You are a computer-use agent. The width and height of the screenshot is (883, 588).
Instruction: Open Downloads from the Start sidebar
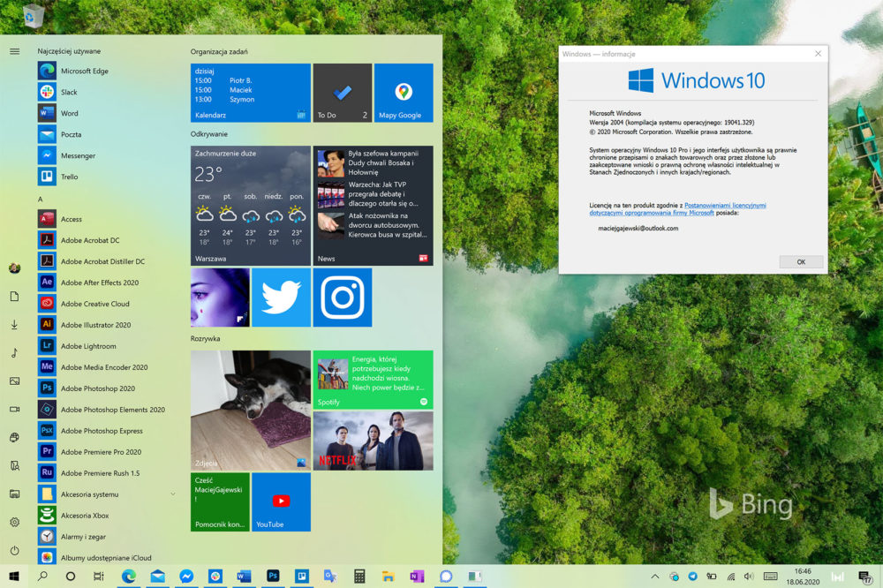click(15, 324)
